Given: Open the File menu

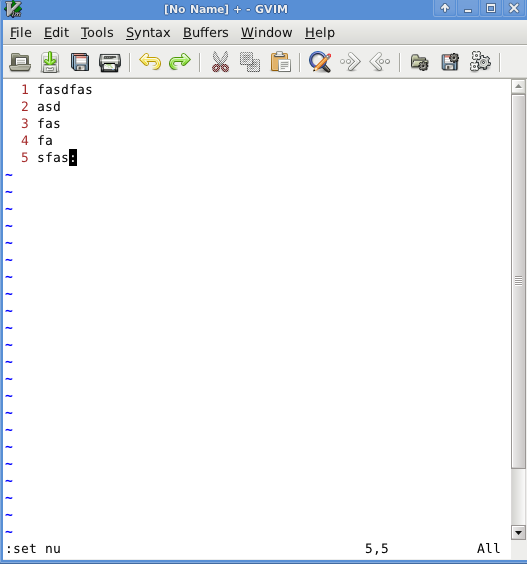Looking at the screenshot, I should tap(21, 33).
